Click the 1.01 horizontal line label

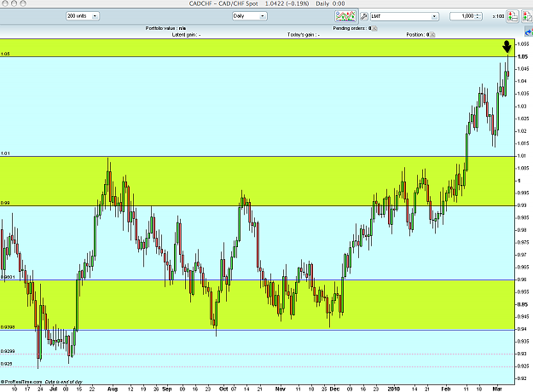5,153
